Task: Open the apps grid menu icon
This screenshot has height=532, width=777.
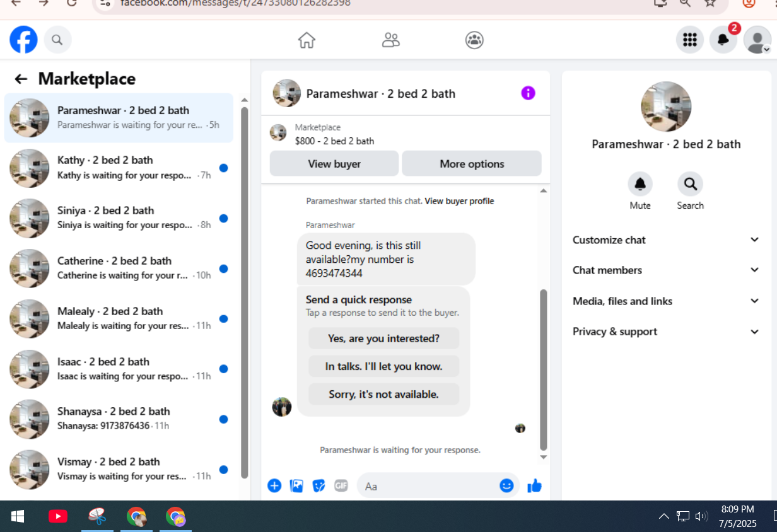Action: (x=690, y=40)
